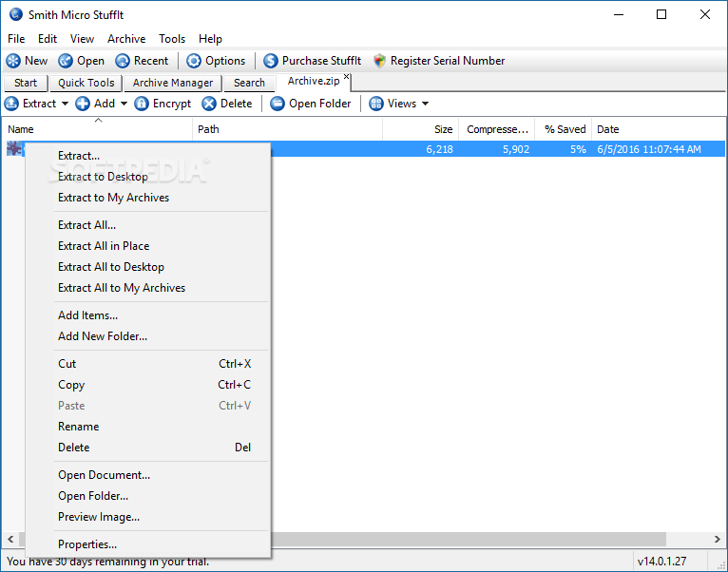Image resolution: width=728 pixels, height=572 pixels.
Task: Close the Archive.zip tab
Action: tap(346, 77)
